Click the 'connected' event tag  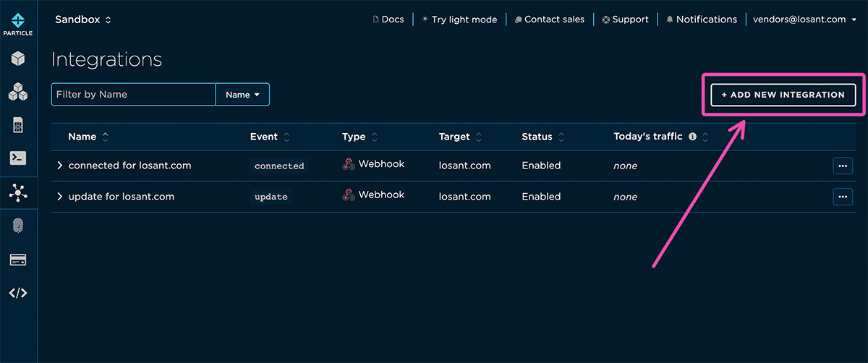pyautogui.click(x=279, y=166)
